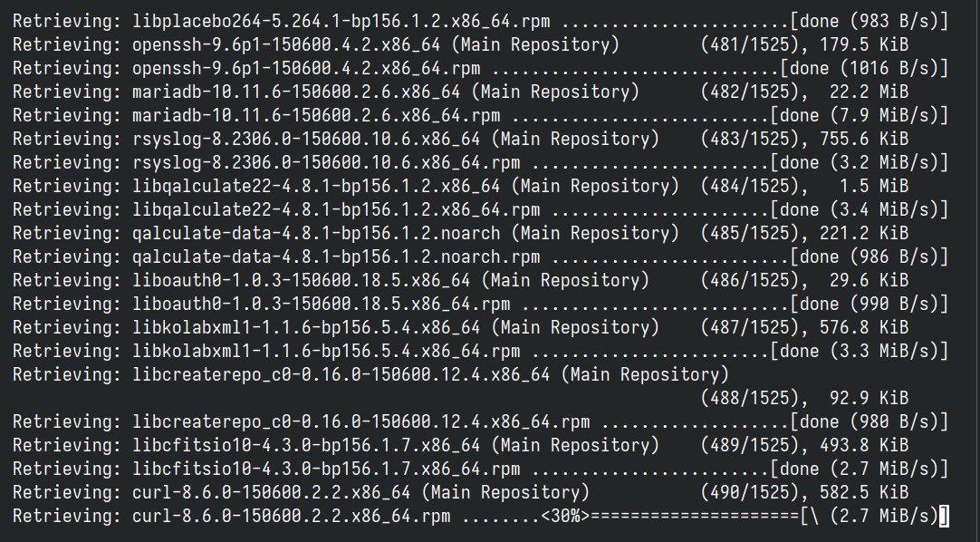Click the terminal cursor block at the end
This screenshot has height=542, width=980.
click(x=944, y=517)
